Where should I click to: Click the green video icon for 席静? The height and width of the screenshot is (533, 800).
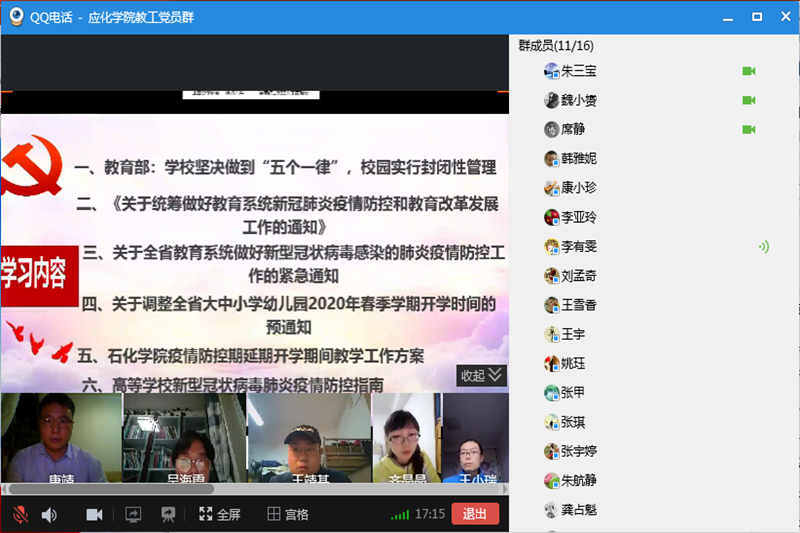coord(748,129)
